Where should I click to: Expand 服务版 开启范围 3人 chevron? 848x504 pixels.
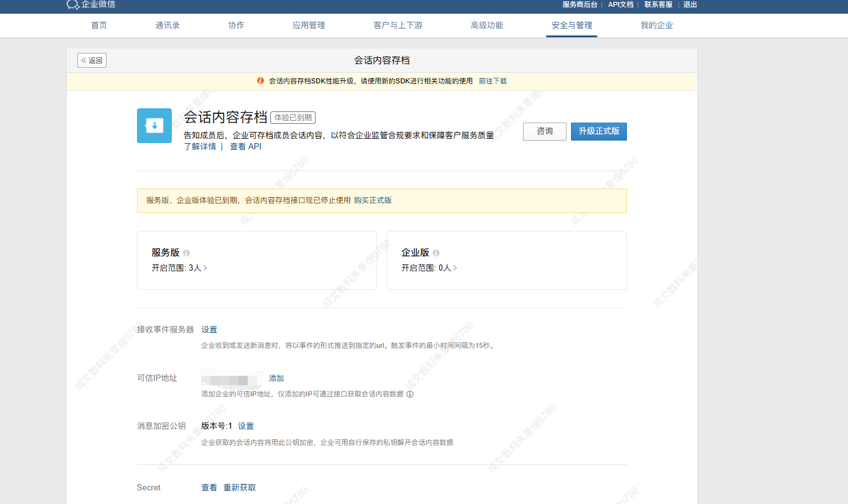[205, 268]
